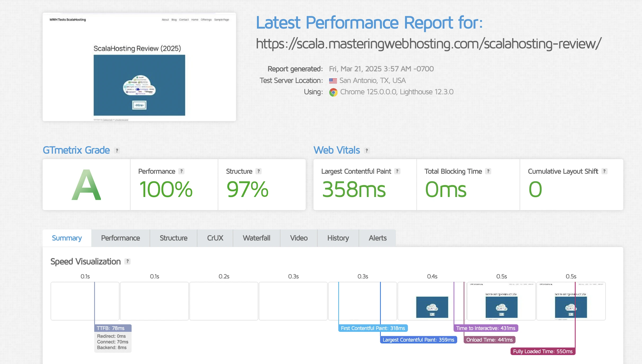This screenshot has height=364, width=642.
Task: Select the Structure tab
Action: pyautogui.click(x=173, y=238)
